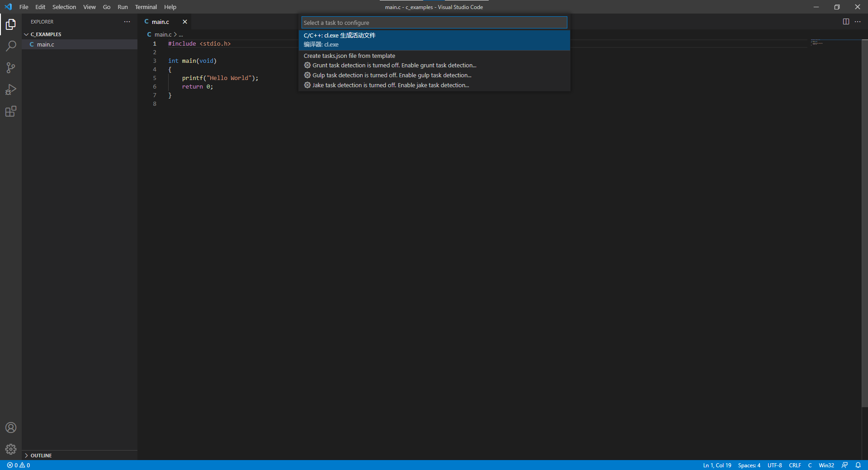
Task: Click gear icon beside Gulp task detection
Action: click(x=307, y=75)
